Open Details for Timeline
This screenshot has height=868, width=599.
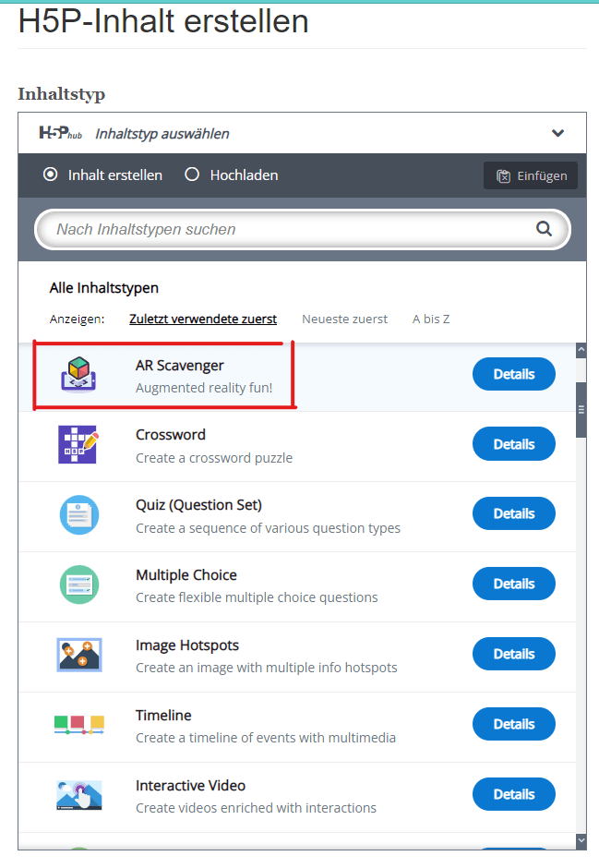coord(514,724)
